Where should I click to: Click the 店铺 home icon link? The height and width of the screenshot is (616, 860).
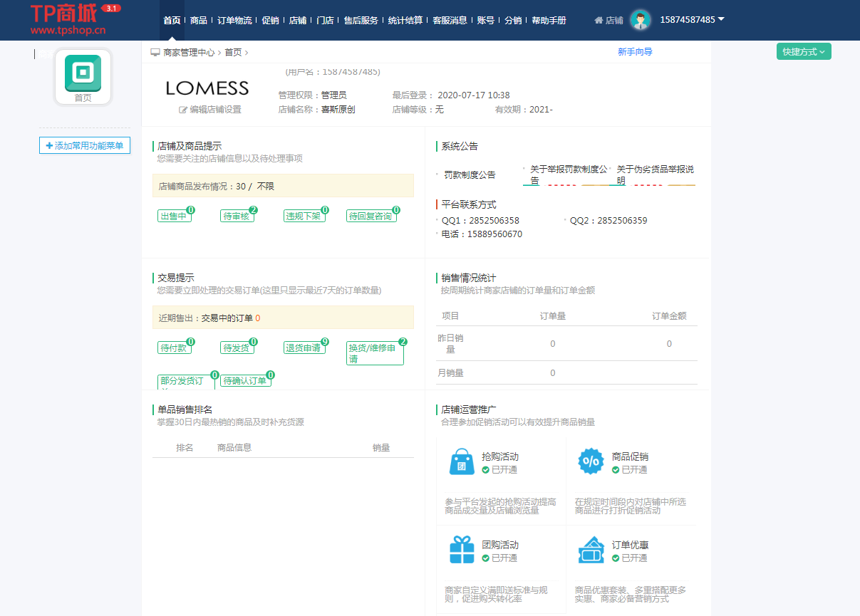point(608,21)
